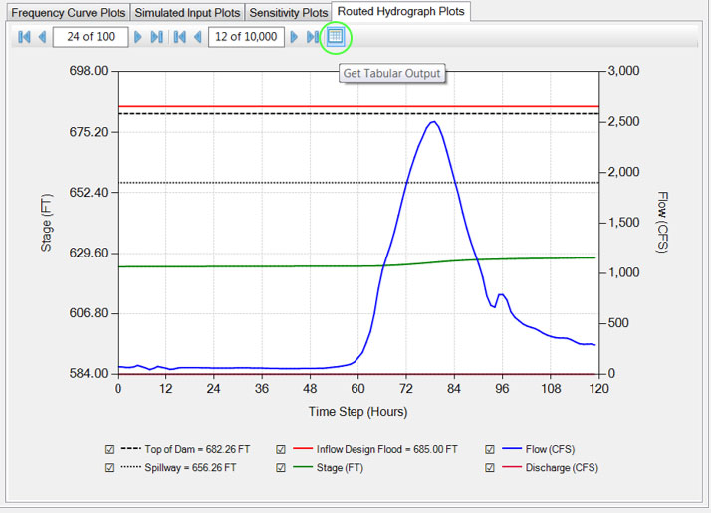Toggle the Flow (CFS) series checkbox
This screenshot has height=513, width=711.
click(489, 449)
